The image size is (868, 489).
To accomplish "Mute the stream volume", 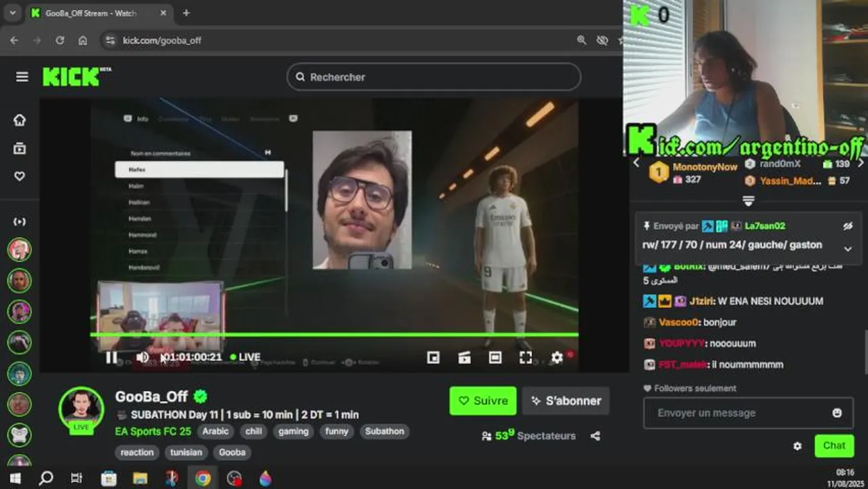I will [143, 357].
